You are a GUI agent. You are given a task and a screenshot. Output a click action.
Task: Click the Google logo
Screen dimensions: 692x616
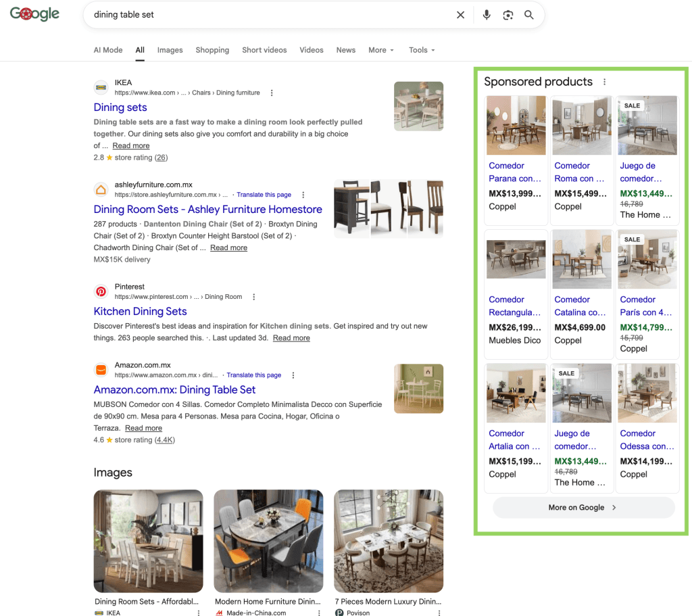[x=34, y=14]
